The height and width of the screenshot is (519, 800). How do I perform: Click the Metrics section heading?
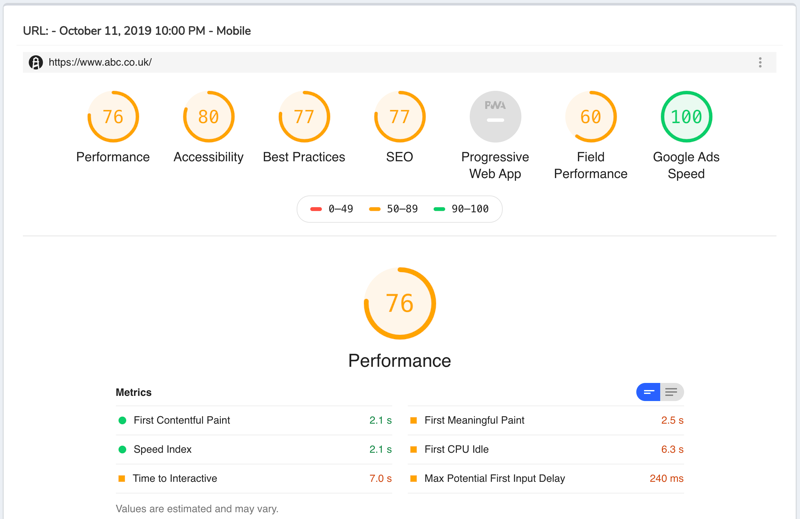[134, 392]
